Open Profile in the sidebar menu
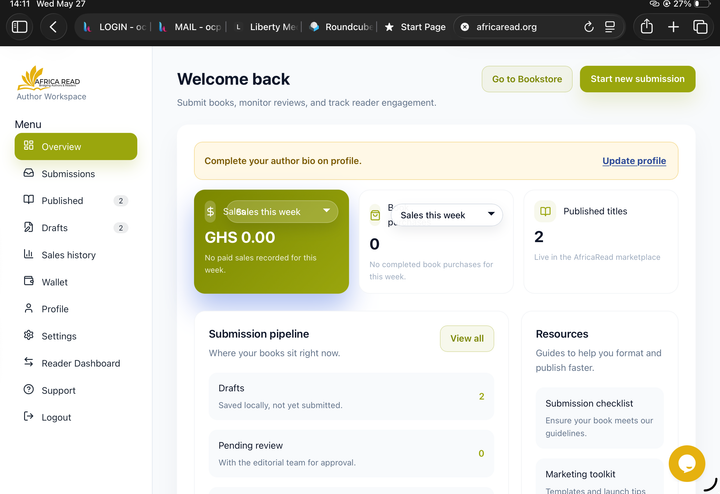This screenshot has height=494, width=720. (x=76, y=309)
